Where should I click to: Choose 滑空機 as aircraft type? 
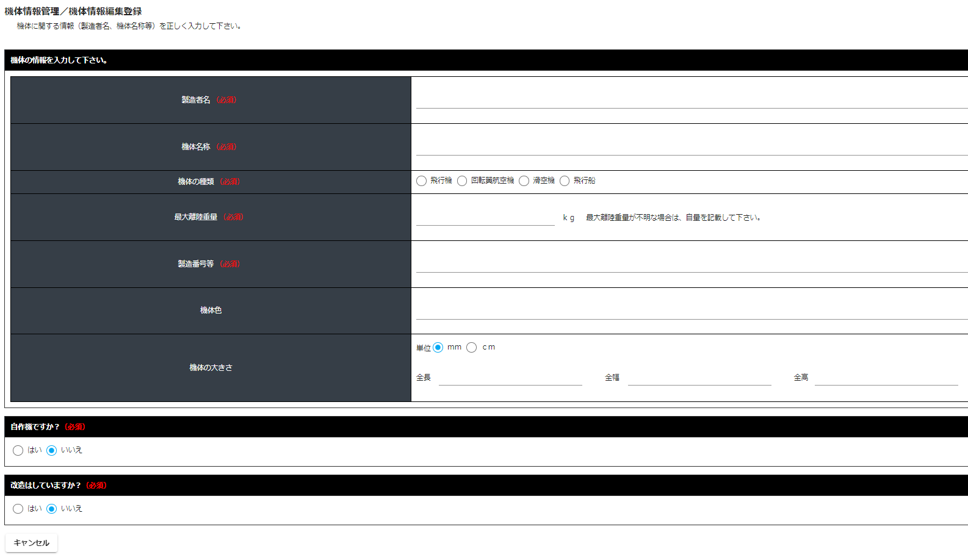pyautogui.click(x=524, y=181)
